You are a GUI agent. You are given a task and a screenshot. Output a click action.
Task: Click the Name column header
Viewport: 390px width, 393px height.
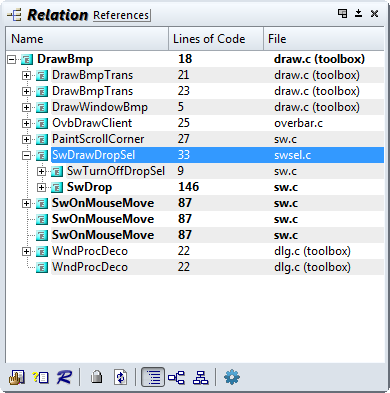pyautogui.click(x=87, y=39)
